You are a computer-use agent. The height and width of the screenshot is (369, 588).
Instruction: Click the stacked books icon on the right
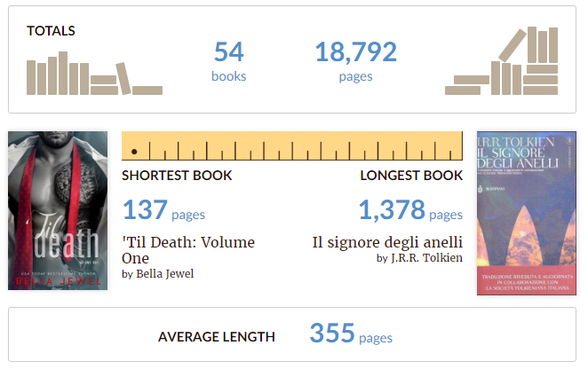coord(502,62)
